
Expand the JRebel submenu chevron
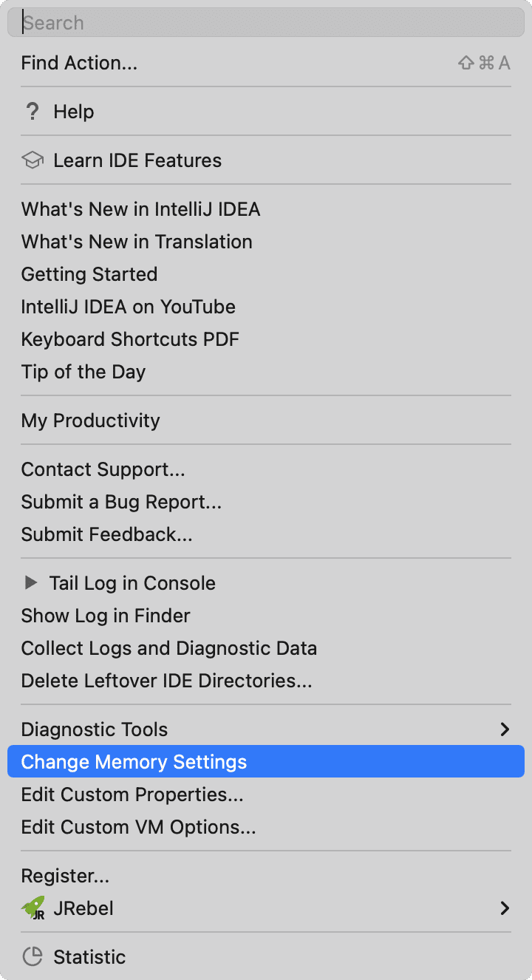[505, 908]
